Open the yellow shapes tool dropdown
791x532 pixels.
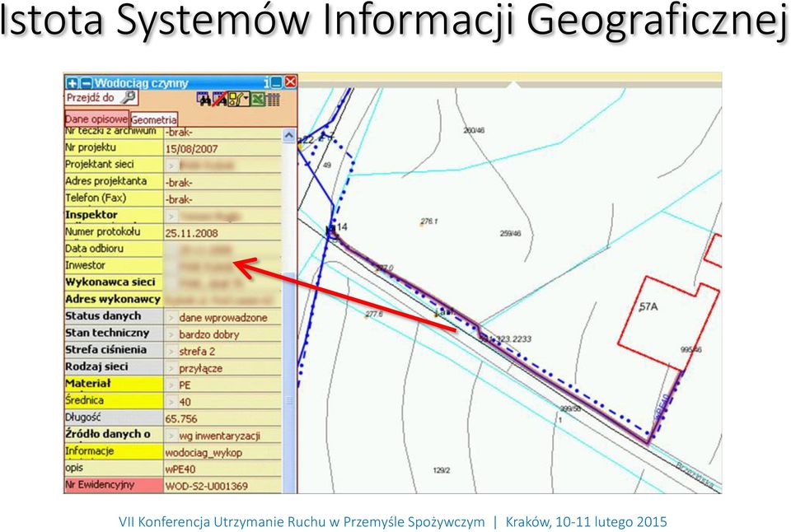(239, 100)
